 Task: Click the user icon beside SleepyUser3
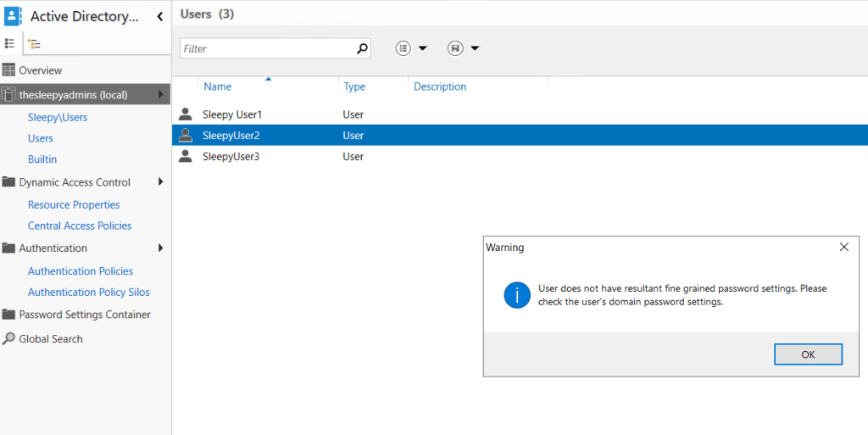pos(186,156)
